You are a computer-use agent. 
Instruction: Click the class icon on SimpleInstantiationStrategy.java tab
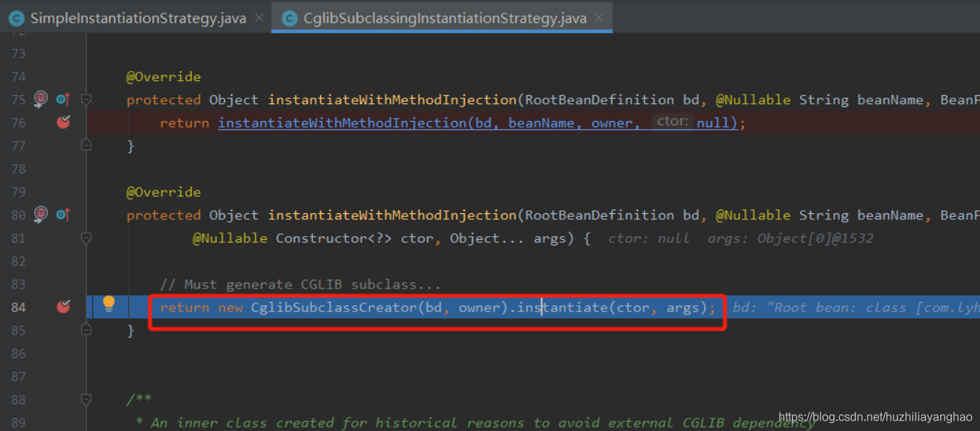tap(17, 18)
